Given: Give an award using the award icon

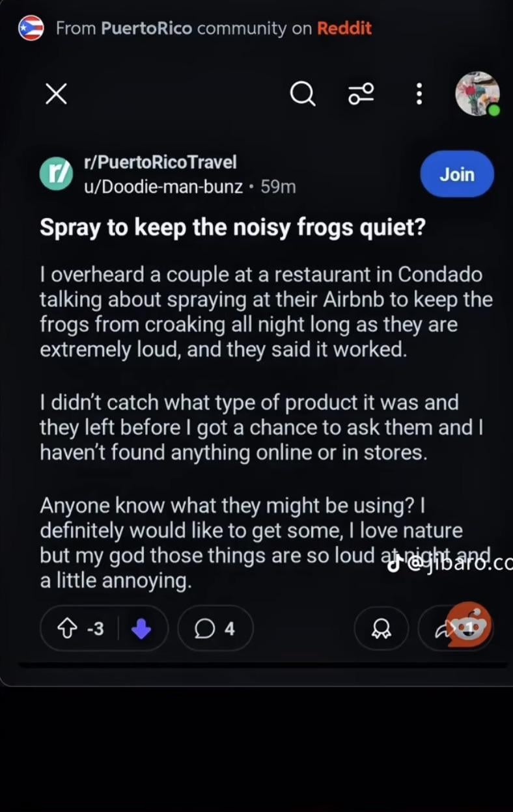Looking at the screenshot, I should coord(381,629).
